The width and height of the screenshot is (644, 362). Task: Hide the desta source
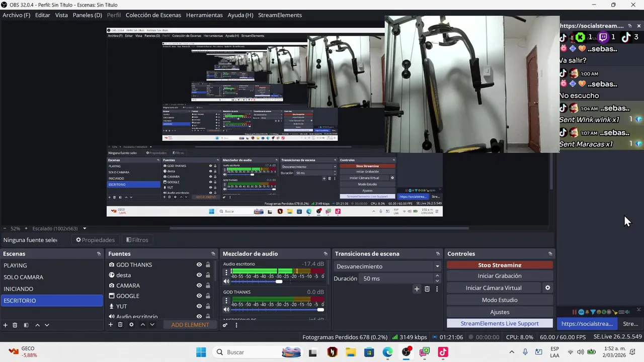(x=199, y=275)
